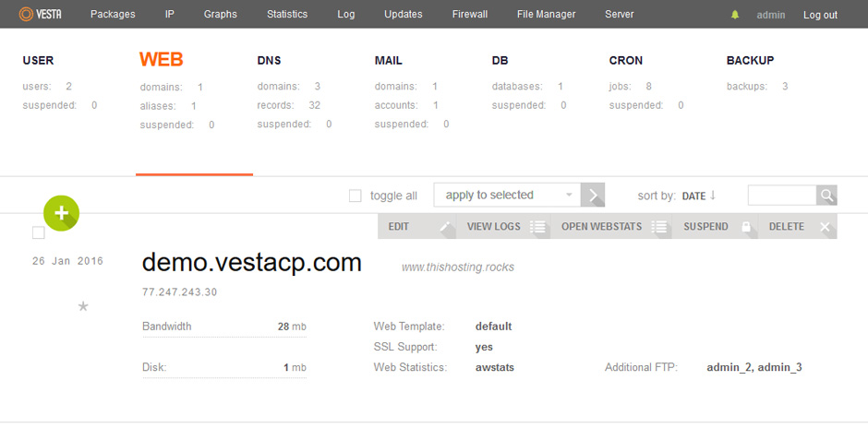The height and width of the screenshot is (428, 868).
Task: Click the awstats Web Statistics value
Action: coord(495,367)
